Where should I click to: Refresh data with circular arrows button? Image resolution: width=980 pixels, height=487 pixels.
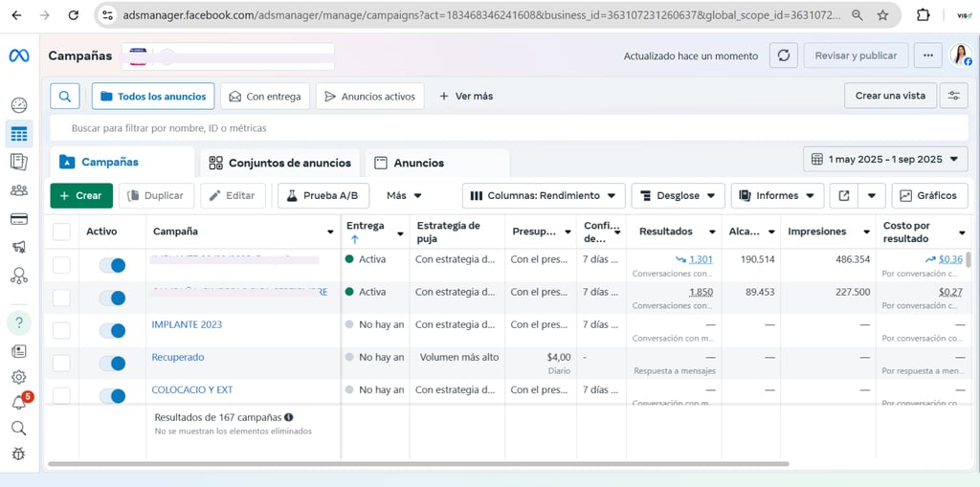pyautogui.click(x=783, y=55)
